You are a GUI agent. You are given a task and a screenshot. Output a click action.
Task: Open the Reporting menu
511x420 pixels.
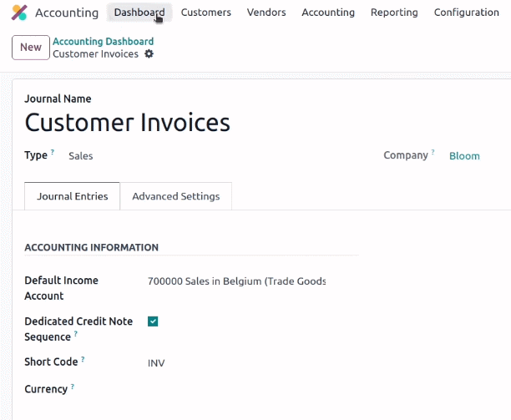(x=394, y=13)
